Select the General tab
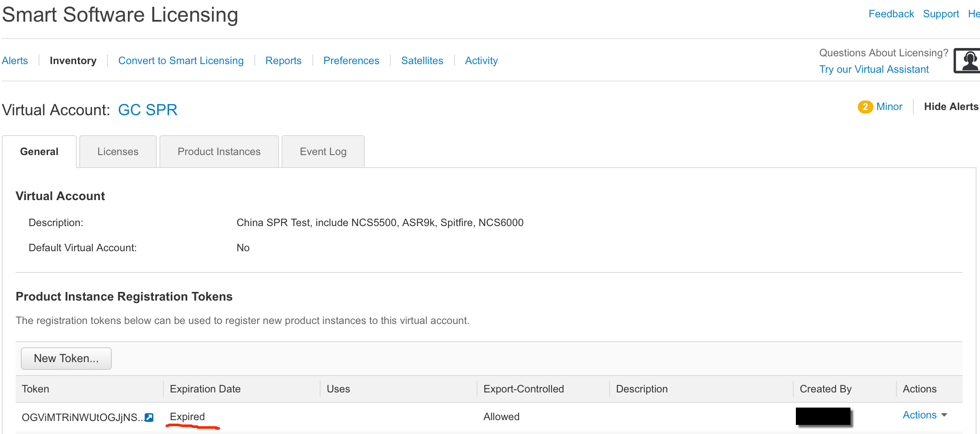This screenshot has height=434, width=980. pyautogui.click(x=39, y=152)
